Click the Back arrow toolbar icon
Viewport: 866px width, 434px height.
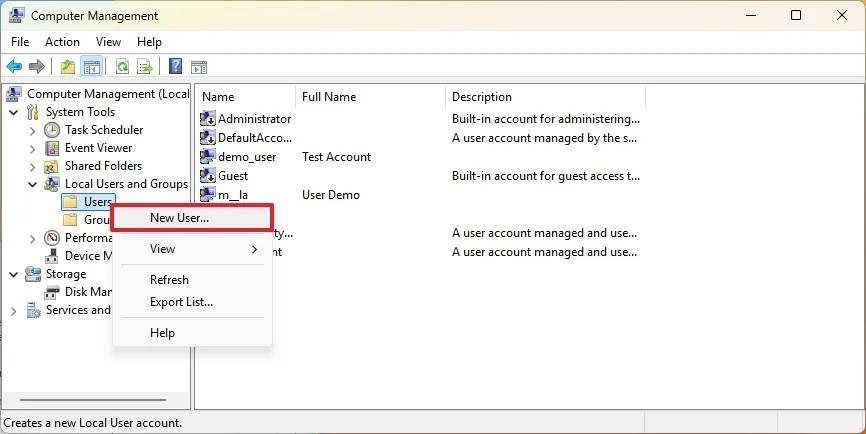point(14,67)
